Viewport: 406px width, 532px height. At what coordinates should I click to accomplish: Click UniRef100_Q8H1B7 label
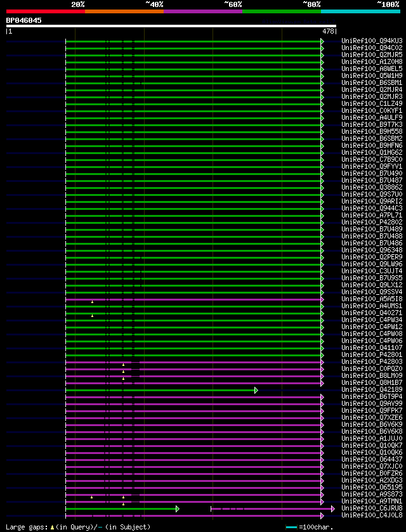click(372, 383)
